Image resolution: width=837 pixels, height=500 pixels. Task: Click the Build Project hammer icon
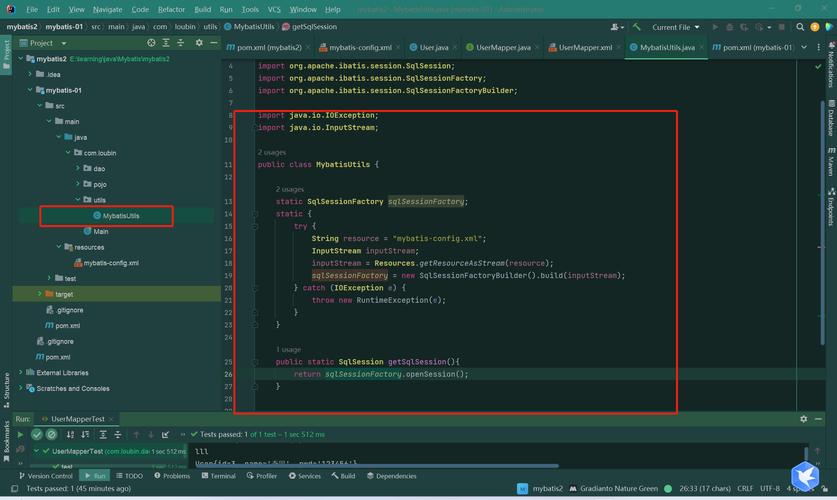636,27
